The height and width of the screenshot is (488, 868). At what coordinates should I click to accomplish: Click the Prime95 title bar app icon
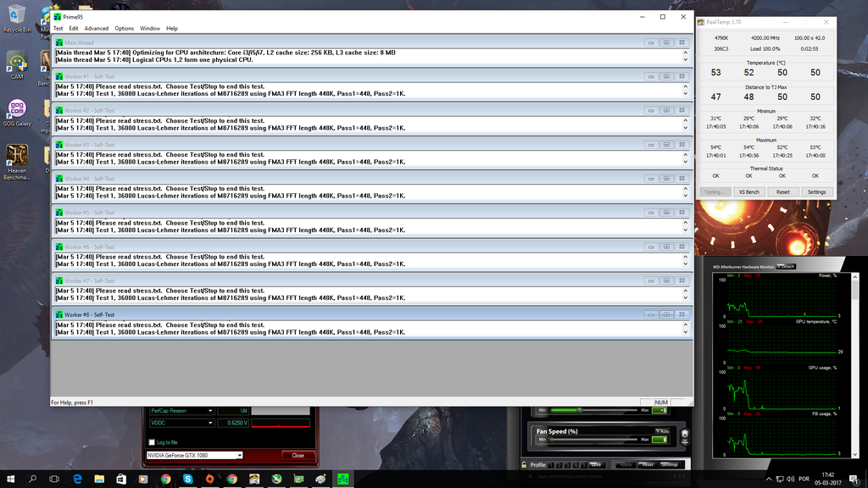[57, 17]
